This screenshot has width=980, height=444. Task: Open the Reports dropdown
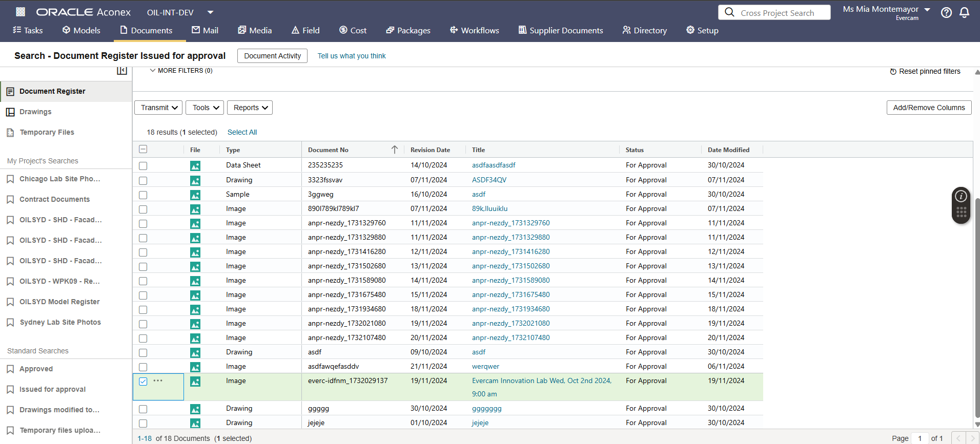(250, 108)
